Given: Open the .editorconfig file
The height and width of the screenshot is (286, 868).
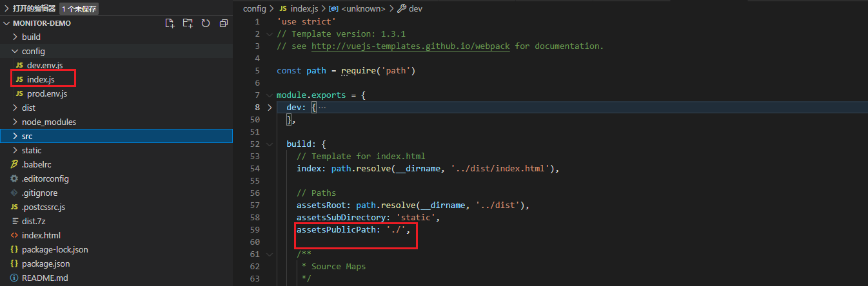Looking at the screenshot, I should pyautogui.click(x=45, y=179).
